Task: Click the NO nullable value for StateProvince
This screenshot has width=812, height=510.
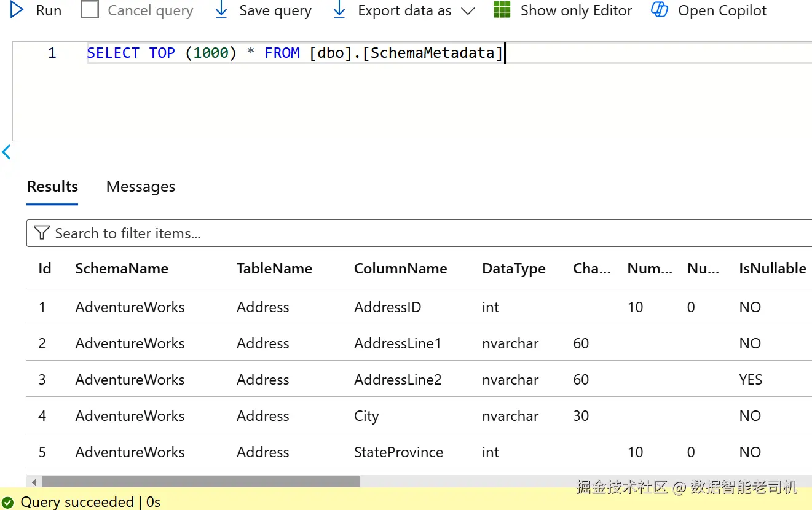Action: point(750,452)
